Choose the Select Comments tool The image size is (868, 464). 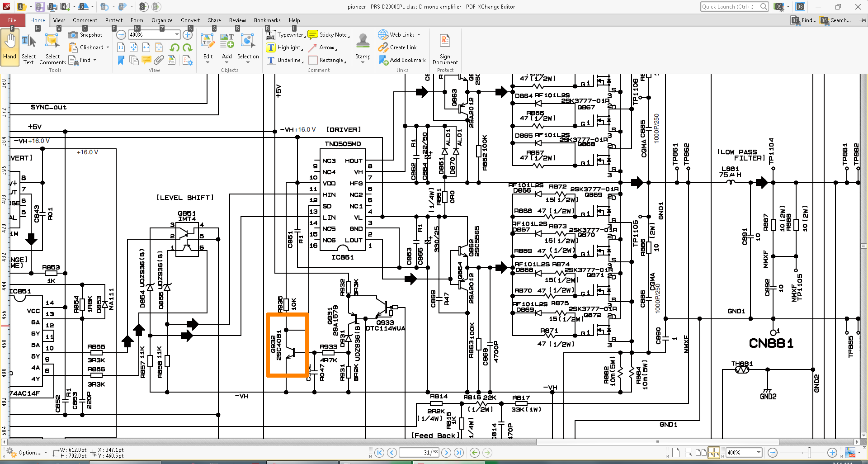[52, 49]
